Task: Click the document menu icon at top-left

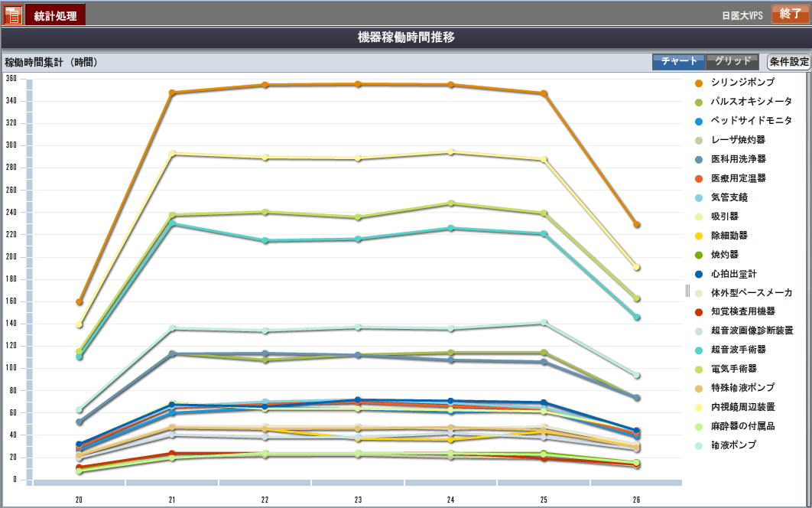Action: pos(13,15)
